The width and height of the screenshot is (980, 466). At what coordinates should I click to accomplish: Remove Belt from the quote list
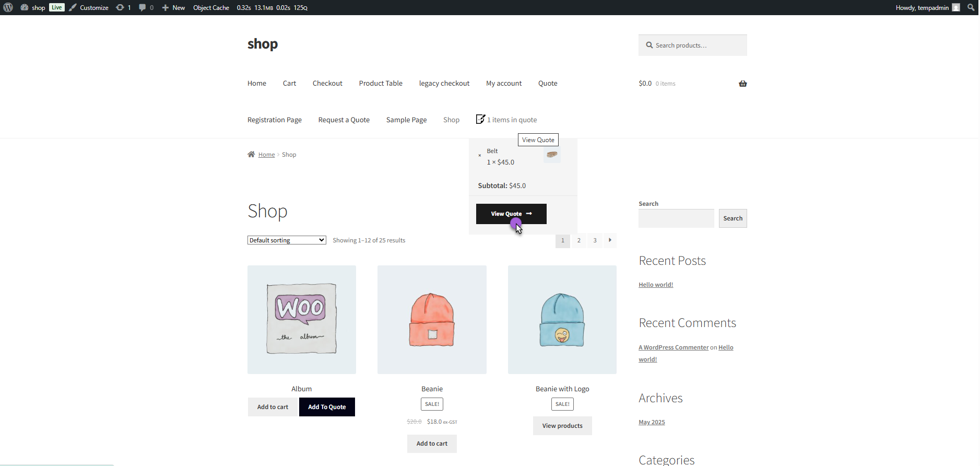[x=479, y=155]
